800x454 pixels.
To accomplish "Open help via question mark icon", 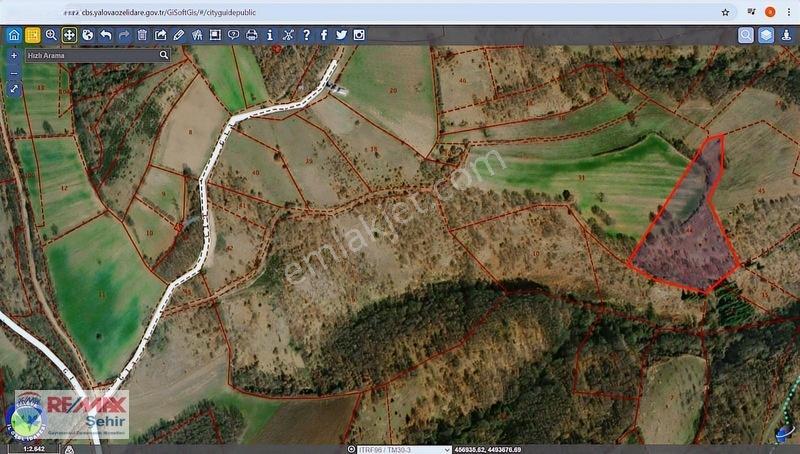I will [x=306, y=35].
